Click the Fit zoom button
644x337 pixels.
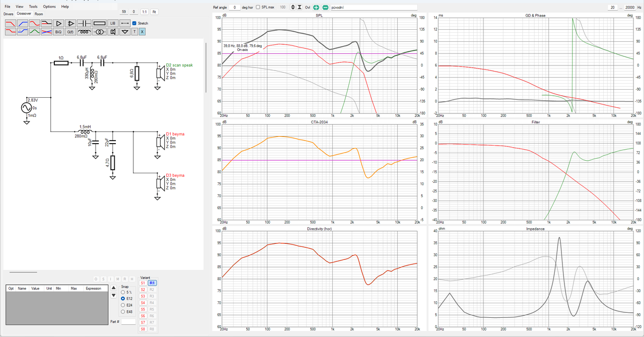(x=154, y=11)
